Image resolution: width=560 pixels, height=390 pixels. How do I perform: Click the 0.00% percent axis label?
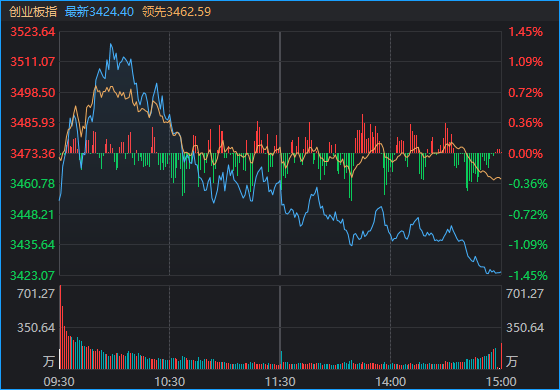tap(525, 154)
